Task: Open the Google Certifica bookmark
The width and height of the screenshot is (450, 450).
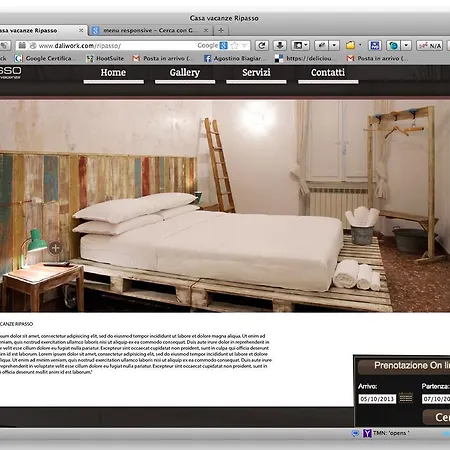Action: click(44, 58)
